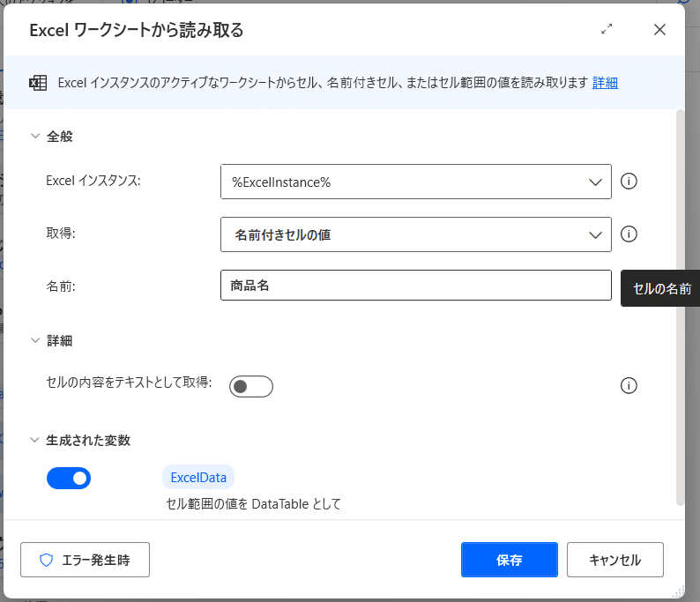Click the expand dialog arrows icon

[607, 29]
